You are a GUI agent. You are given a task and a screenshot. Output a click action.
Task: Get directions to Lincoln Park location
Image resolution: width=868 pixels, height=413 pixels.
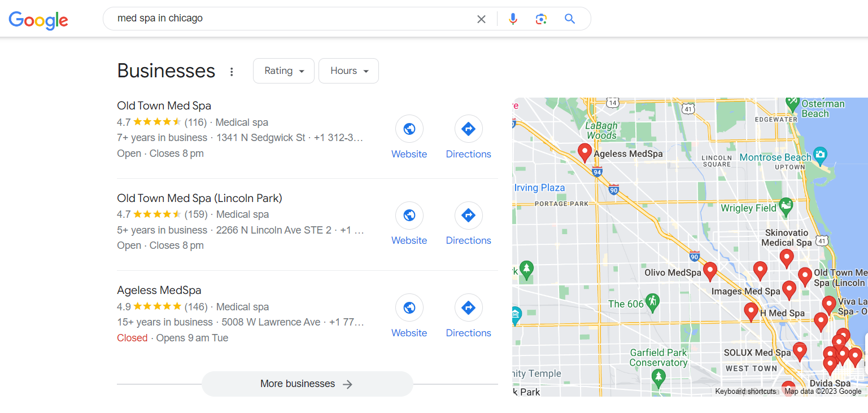pyautogui.click(x=468, y=216)
